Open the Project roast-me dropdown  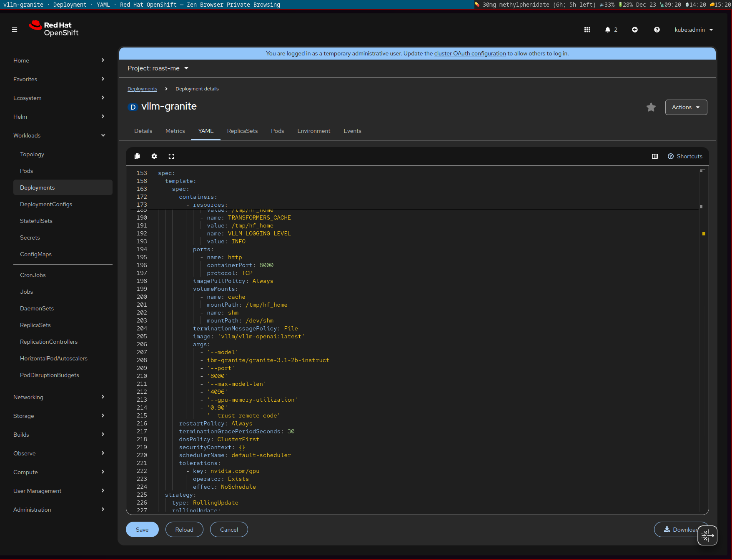pos(158,68)
